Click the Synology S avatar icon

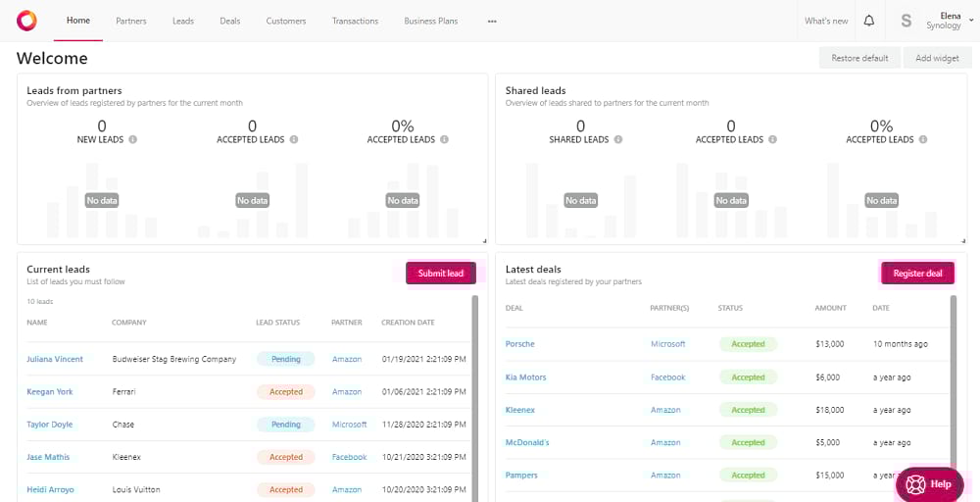tap(906, 21)
